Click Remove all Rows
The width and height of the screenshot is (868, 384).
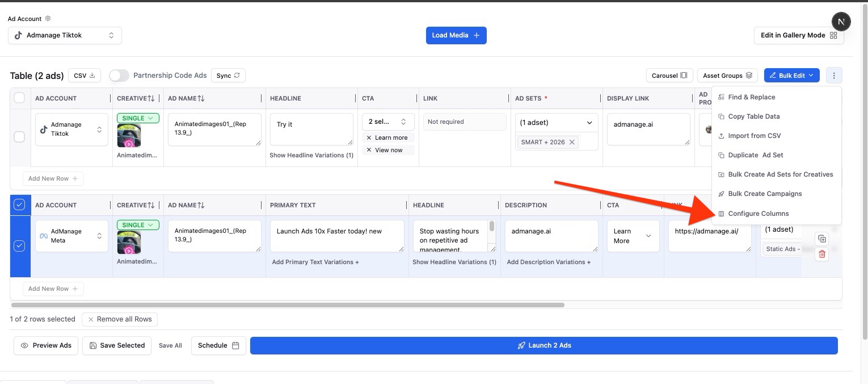[120, 319]
